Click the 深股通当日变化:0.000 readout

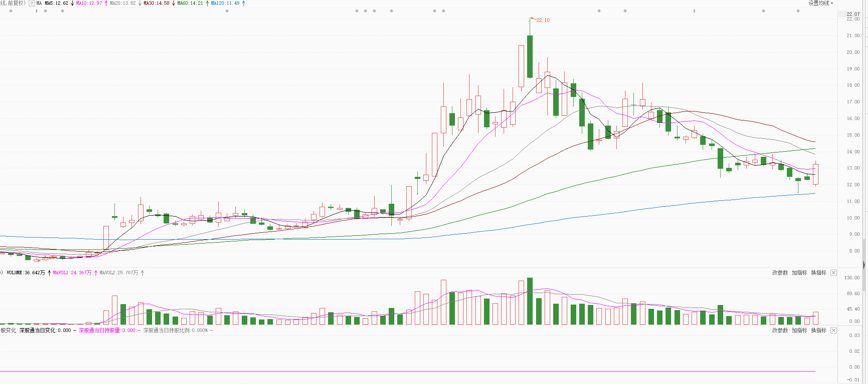pos(45,330)
